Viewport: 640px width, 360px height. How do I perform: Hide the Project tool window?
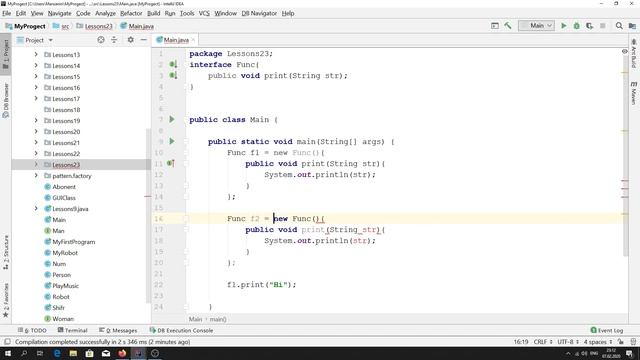tap(144, 40)
